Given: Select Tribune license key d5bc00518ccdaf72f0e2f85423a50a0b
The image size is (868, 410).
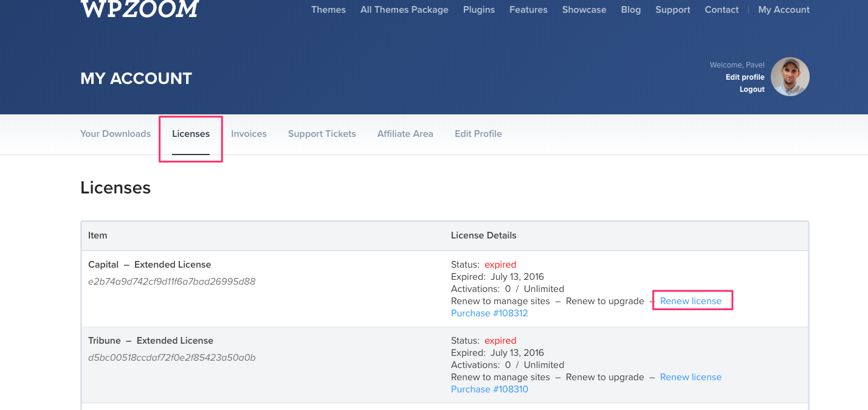Looking at the screenshot, I should (172, 358).
